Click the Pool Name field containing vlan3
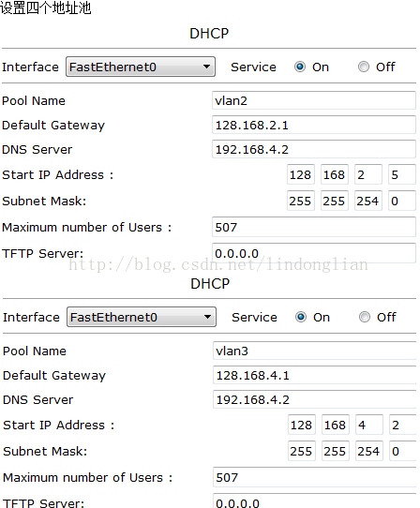This screenshot has height=508, width=420. (x=315, y=351)
